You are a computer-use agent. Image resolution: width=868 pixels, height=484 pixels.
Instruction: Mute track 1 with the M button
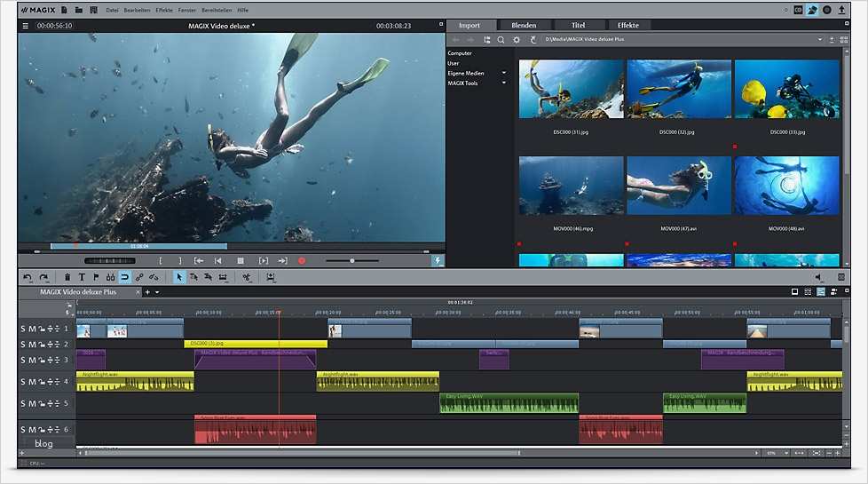[x=33, y=329]
